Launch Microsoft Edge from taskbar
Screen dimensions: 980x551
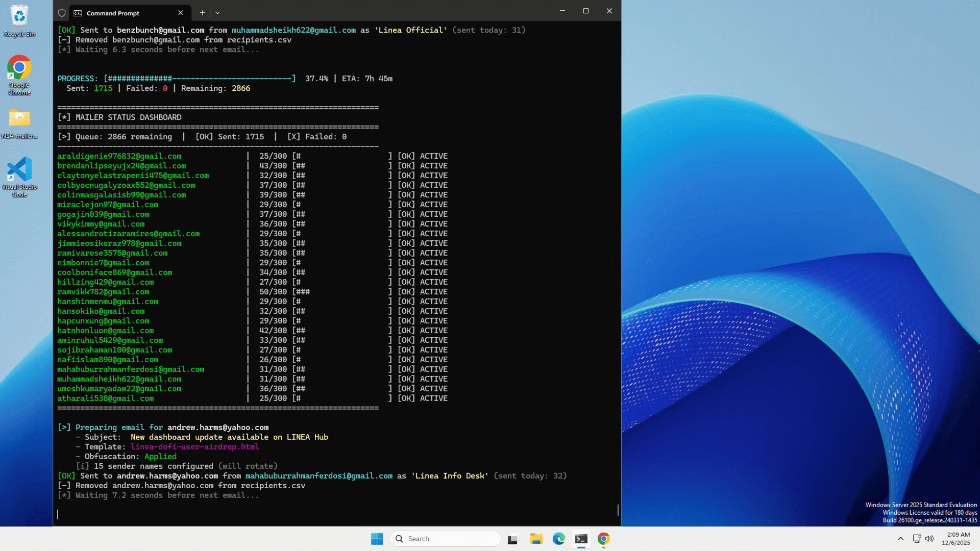click(x=558, y=539)
